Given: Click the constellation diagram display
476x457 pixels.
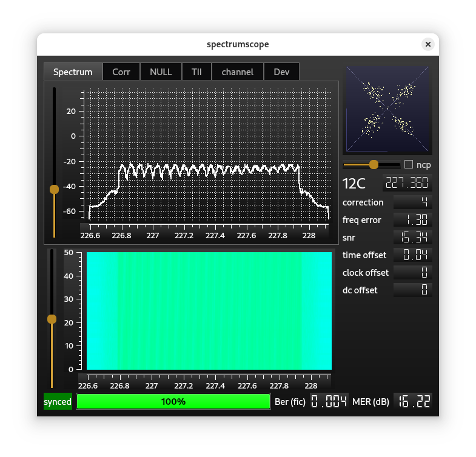Looking at the screenshot, I should click(387, 110).
